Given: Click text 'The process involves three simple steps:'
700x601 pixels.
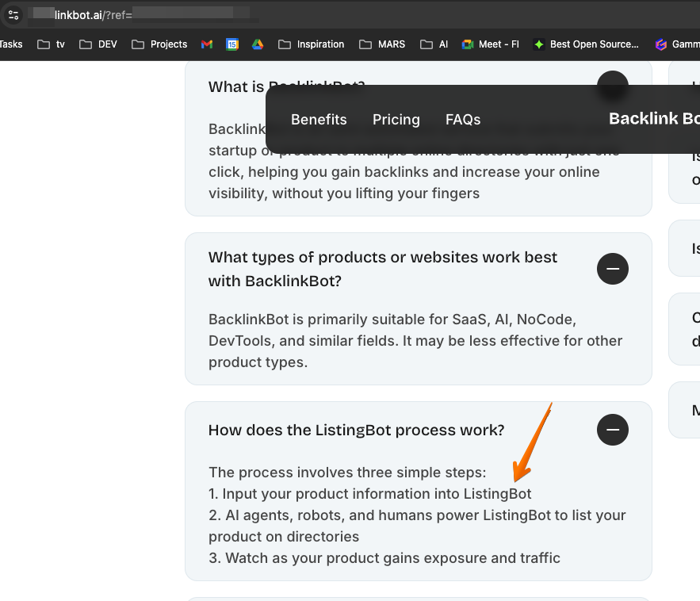Looking at the screenshot, I should point(347,473).
